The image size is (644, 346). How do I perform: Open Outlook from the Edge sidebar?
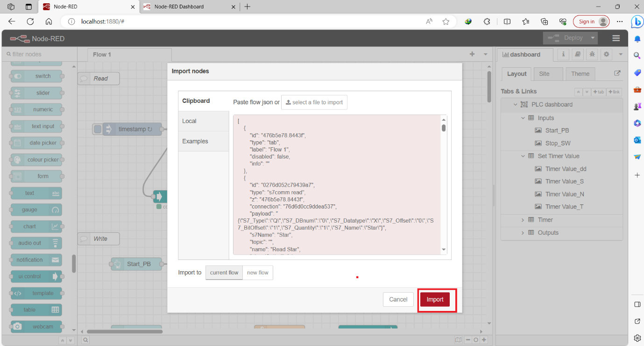[x=637, y=140]
